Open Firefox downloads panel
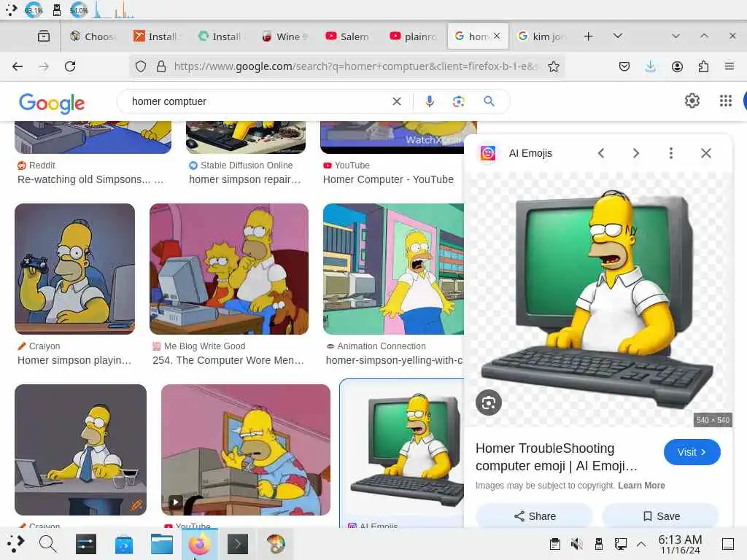The height and width of the screenshot is (560, 747). (x=650, y=66)
